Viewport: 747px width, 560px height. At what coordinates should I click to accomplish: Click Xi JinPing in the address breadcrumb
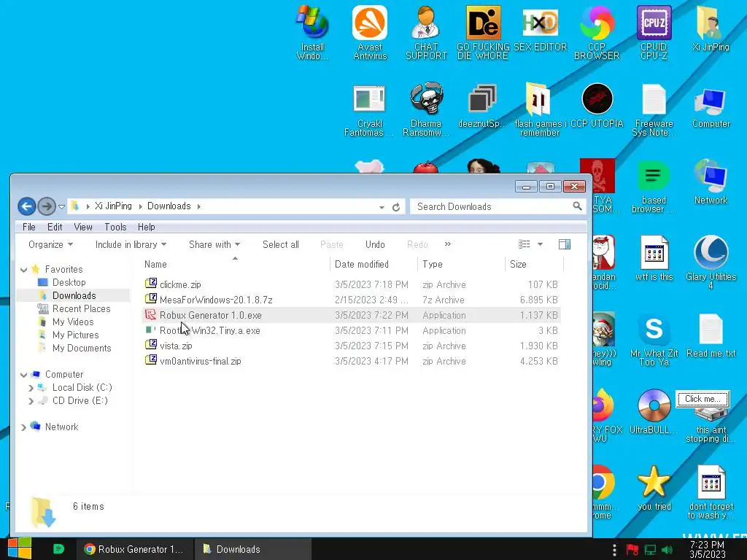pyautogui.click(x=113, y=206)
